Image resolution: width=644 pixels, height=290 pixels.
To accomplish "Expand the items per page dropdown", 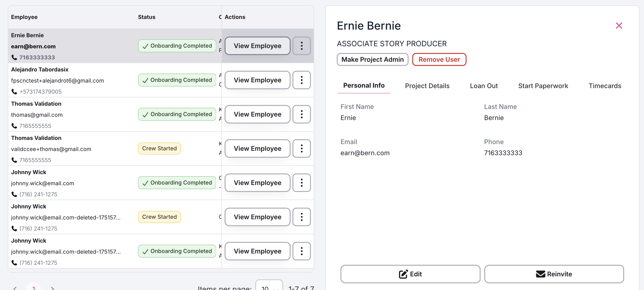I will click(269, 287).
